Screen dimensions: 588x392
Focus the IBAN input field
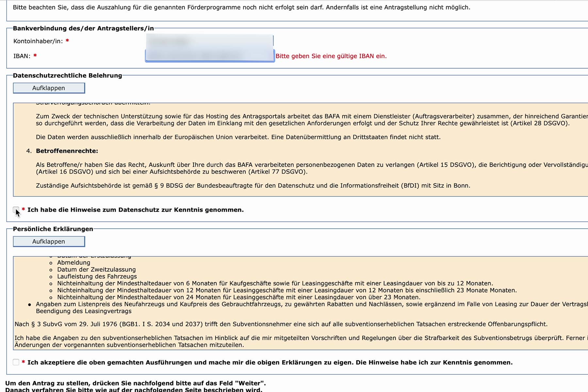coord(209,56)
